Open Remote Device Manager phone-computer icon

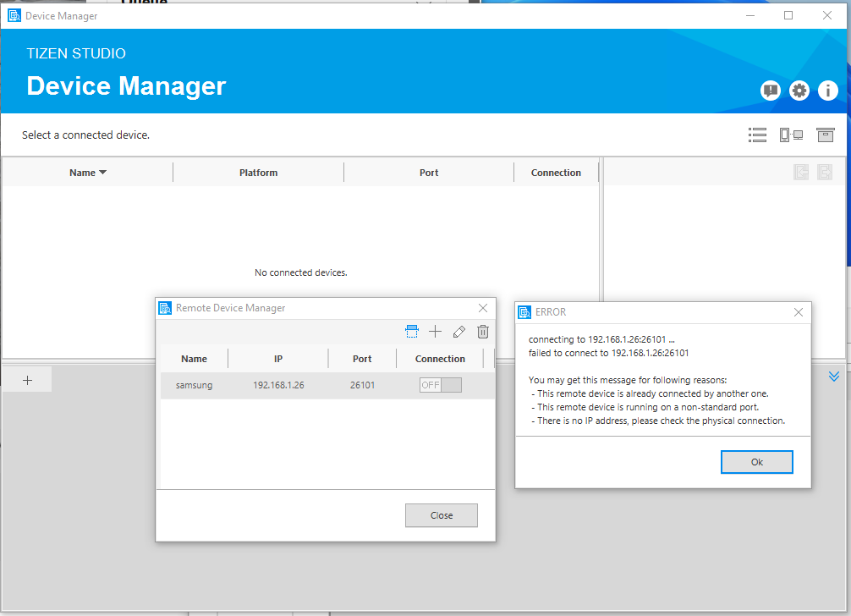(x=791, y=135)
